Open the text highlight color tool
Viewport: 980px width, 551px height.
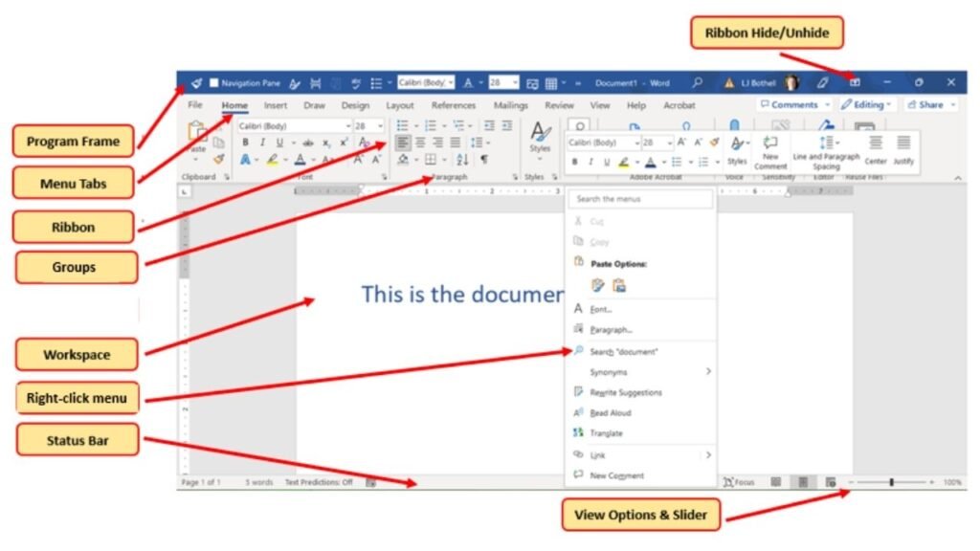click(x=271, y=159)
